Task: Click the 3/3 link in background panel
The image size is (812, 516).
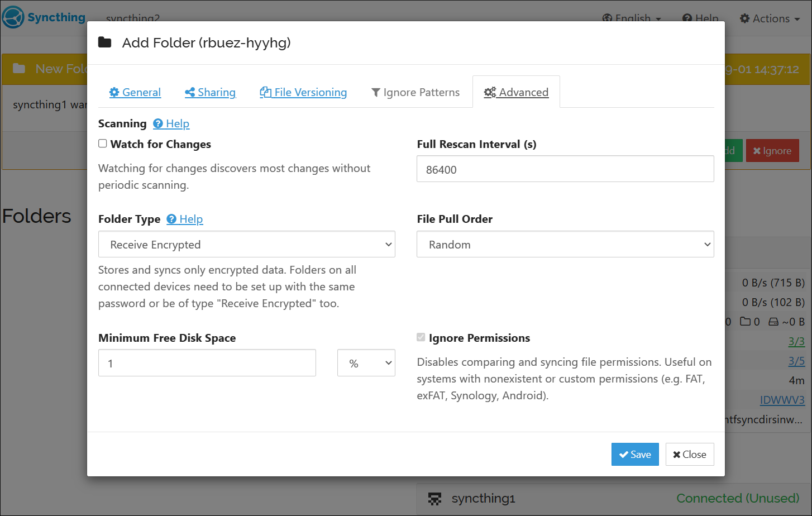Action: [796, 341]
